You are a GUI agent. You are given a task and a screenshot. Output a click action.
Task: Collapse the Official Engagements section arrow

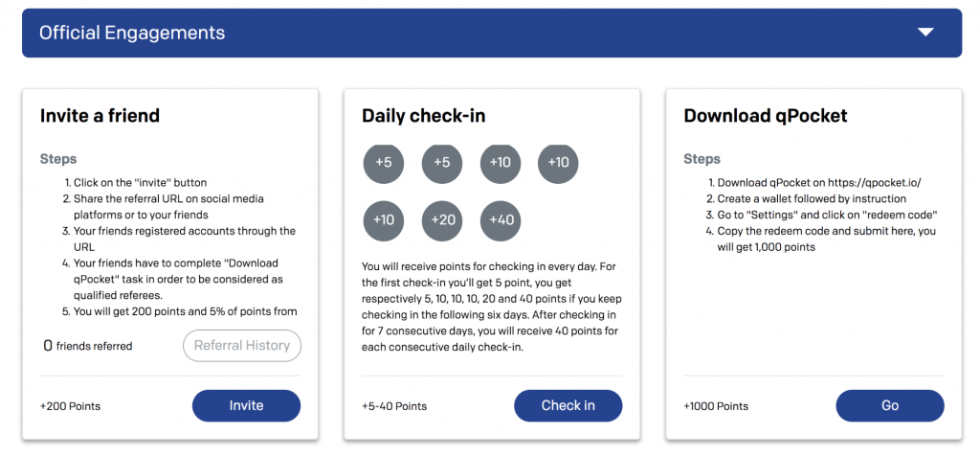point(925,33)
